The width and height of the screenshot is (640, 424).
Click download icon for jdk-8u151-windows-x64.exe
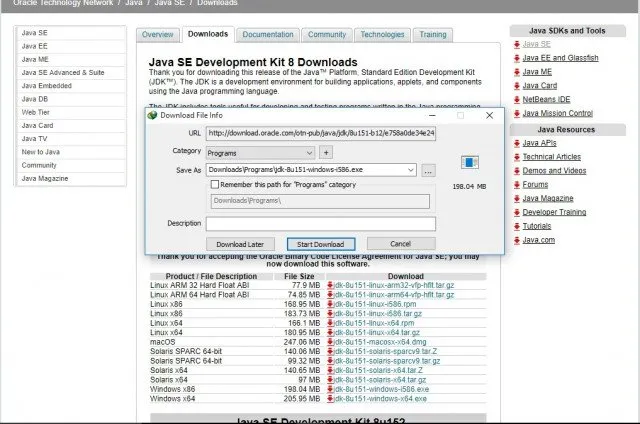click(x=330, y=399)
